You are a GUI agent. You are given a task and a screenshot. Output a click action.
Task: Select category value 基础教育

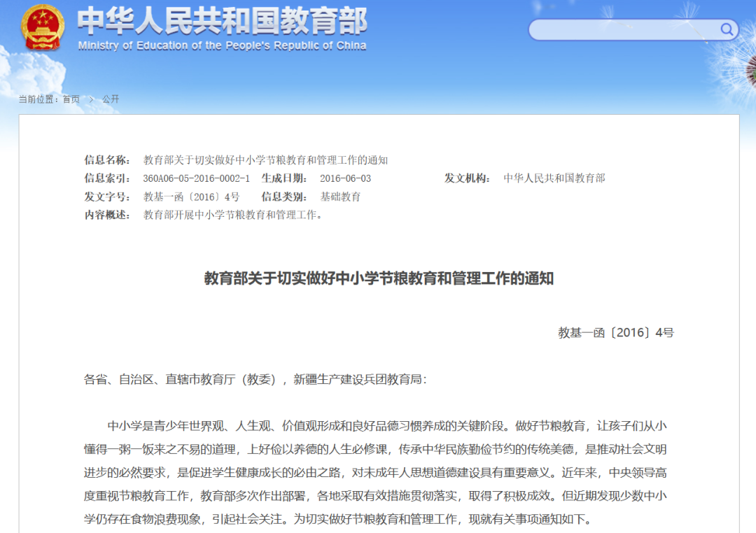(x=340, y=197)
